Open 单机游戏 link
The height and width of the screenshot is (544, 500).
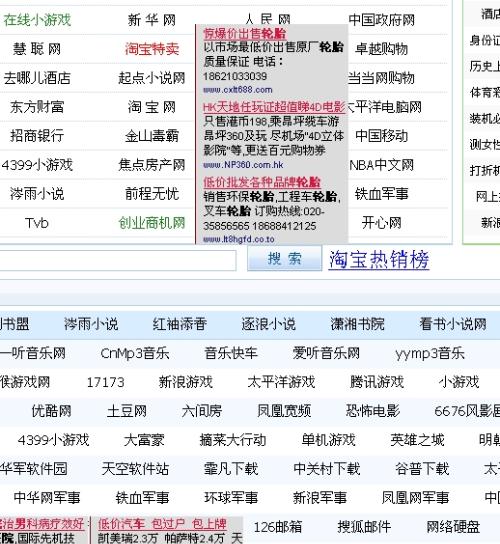click(328, 440)
